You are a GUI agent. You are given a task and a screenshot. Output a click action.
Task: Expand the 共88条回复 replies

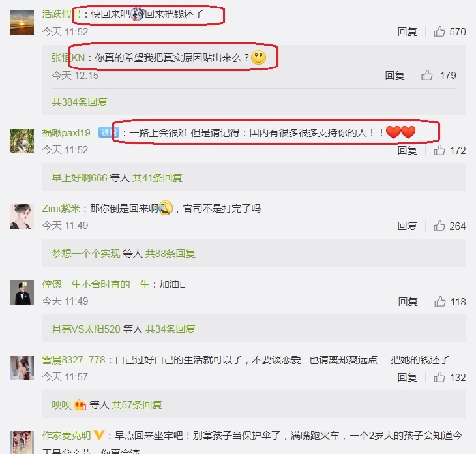coord(170,253)
